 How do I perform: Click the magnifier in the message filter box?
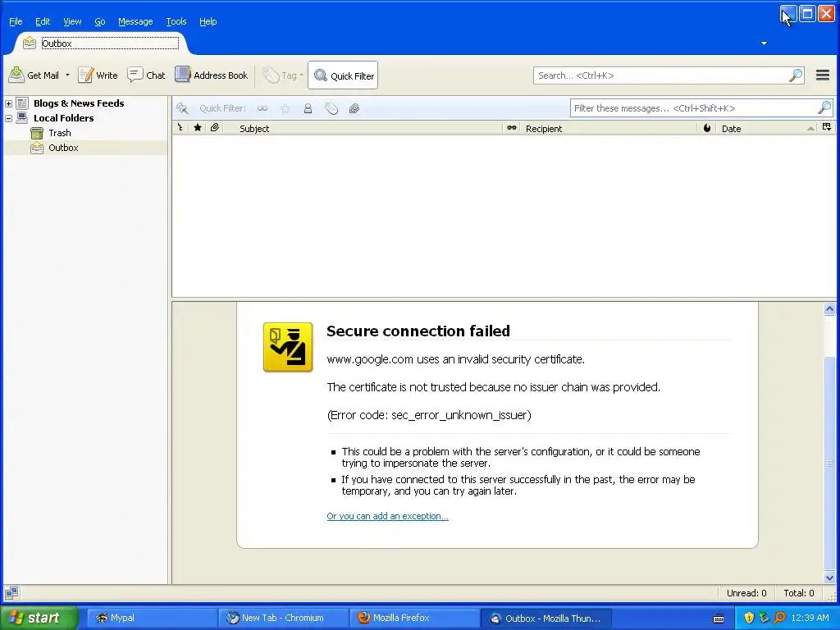click(824, 108)
